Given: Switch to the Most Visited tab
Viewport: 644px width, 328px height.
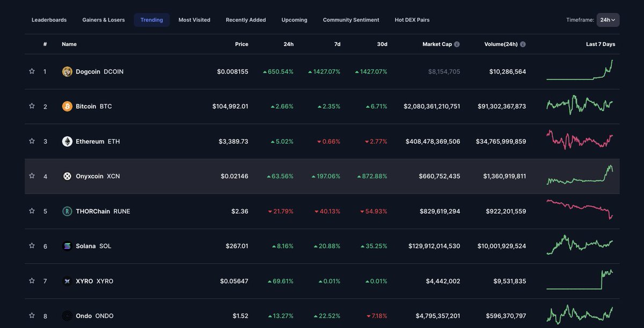Looking at the screenshot, I should (x=194, y=19).
